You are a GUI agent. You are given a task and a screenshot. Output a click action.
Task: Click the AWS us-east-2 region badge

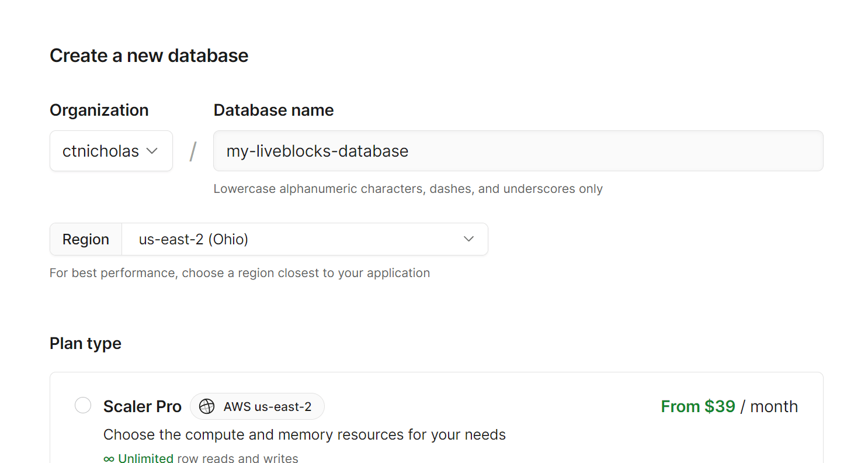point(257,406)
